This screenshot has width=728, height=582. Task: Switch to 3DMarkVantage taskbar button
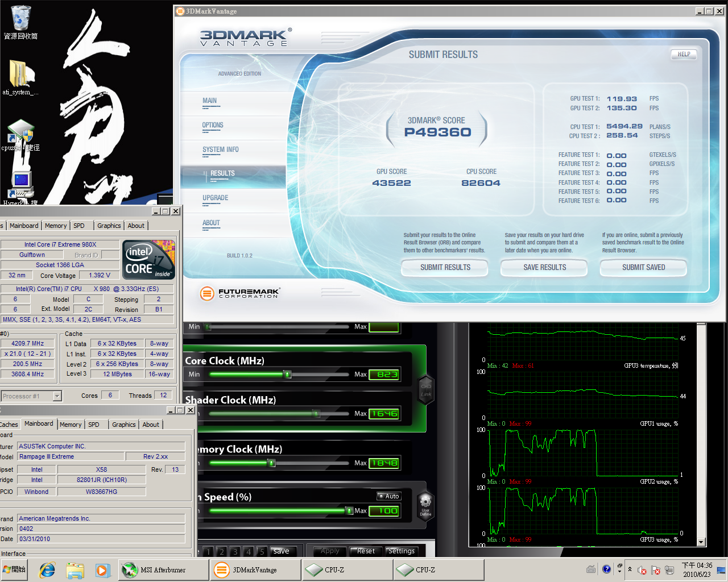[x=255, y=569]
